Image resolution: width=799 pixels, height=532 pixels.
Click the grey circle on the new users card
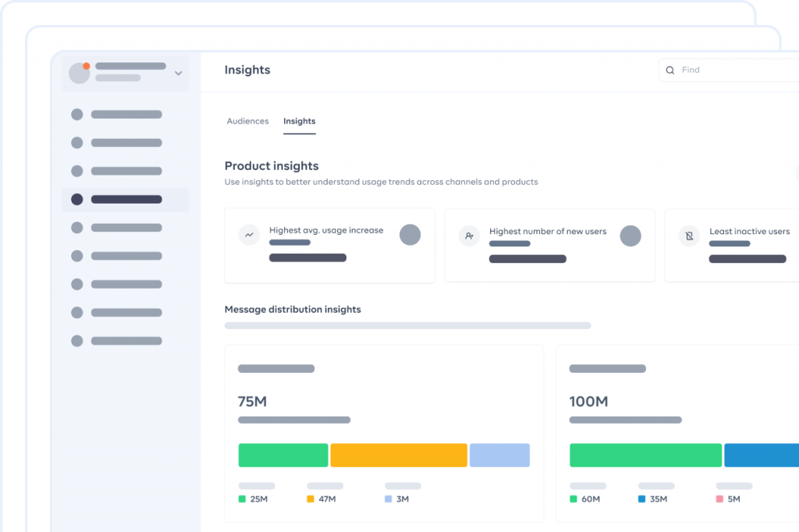[630, 236]
